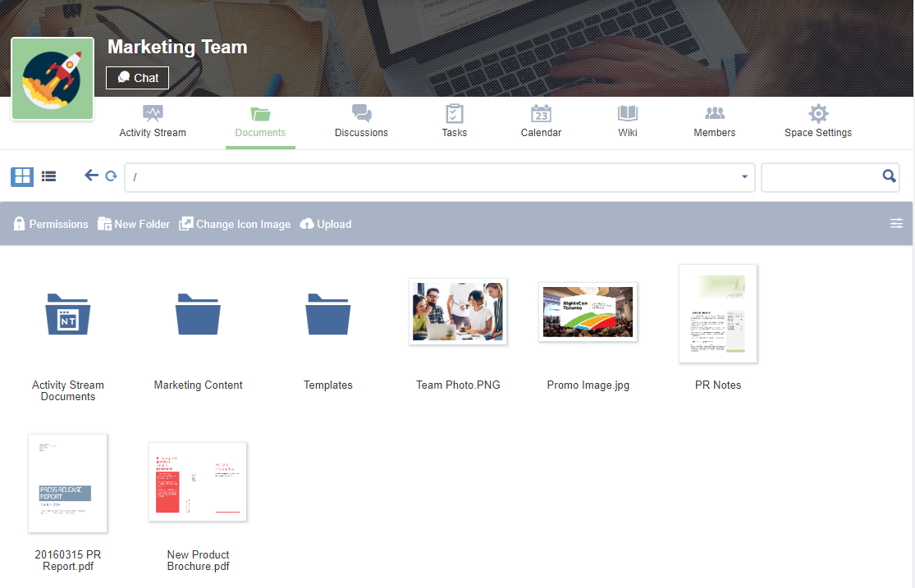915x588 pixels.
Task: Switch to grid thumbnail view
Action: coord(22,176)
